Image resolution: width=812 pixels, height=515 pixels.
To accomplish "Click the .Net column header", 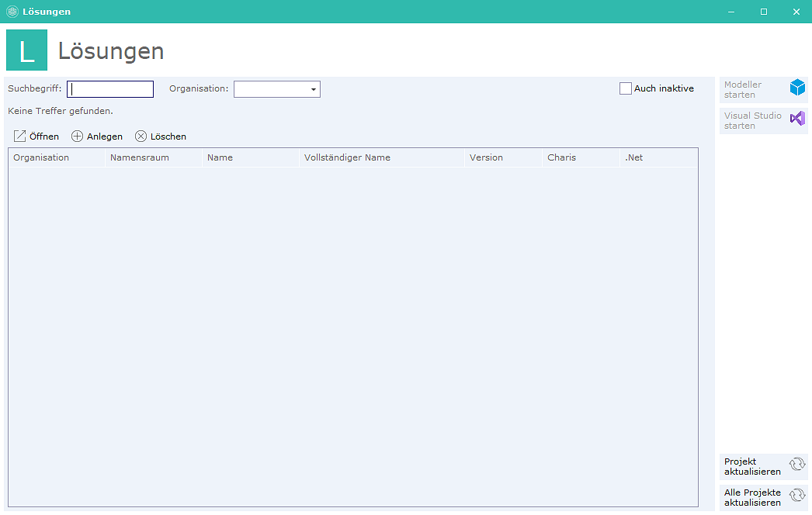I will click(x=659, y=157).
